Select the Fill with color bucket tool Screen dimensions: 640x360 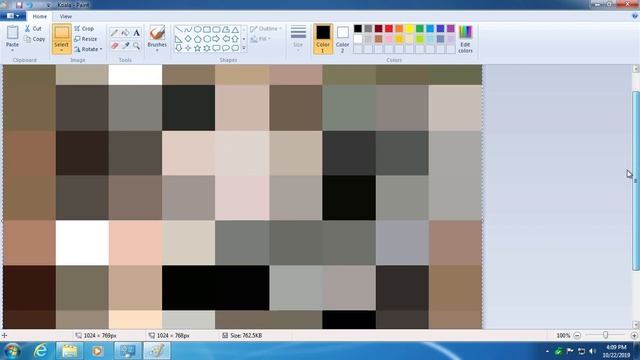point(126,33)
